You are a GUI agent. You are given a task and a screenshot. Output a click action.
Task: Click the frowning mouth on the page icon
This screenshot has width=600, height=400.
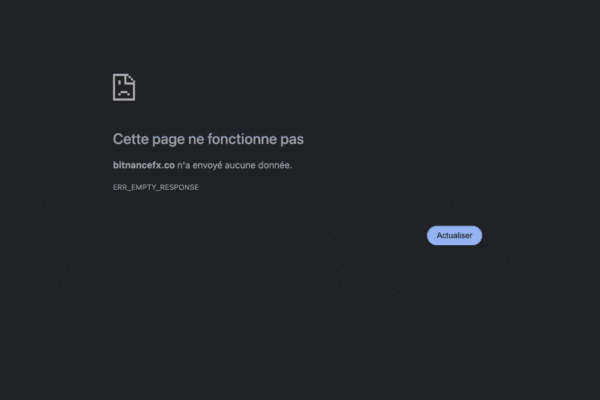124,93
